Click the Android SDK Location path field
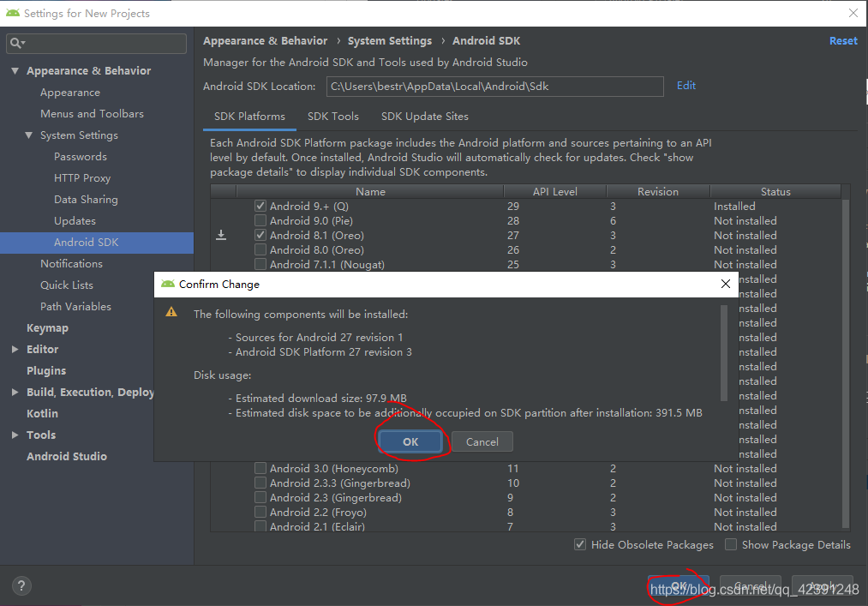Viewport: 868px width, 606px height. (495, 87)
